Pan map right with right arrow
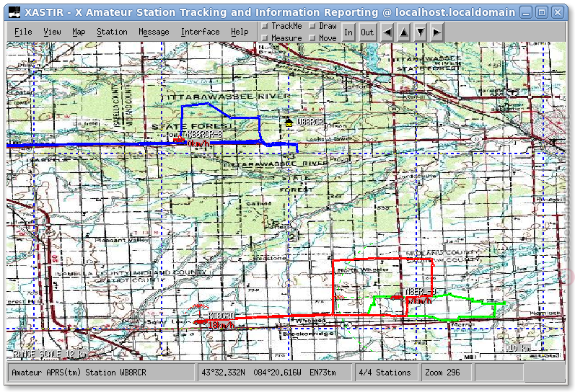Screen dimensions: 575x392 coord(436,32)
